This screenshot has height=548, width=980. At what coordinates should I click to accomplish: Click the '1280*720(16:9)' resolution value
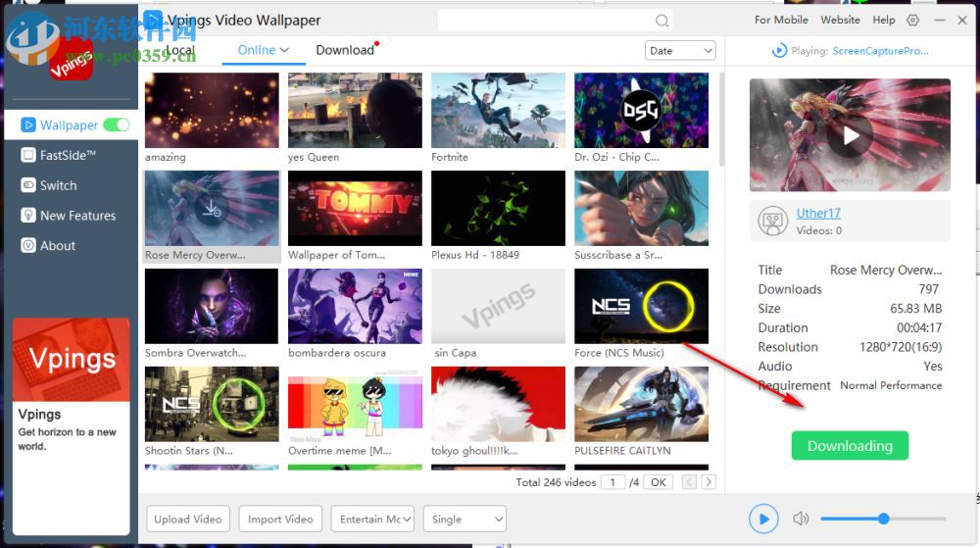(901, 347)
